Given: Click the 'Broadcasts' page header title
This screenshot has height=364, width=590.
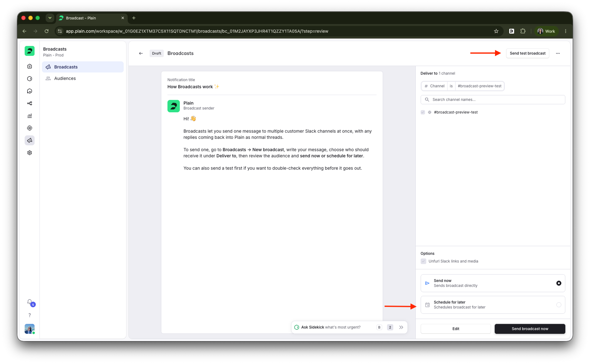Looking at the screenshot, I should coord(180,53).
